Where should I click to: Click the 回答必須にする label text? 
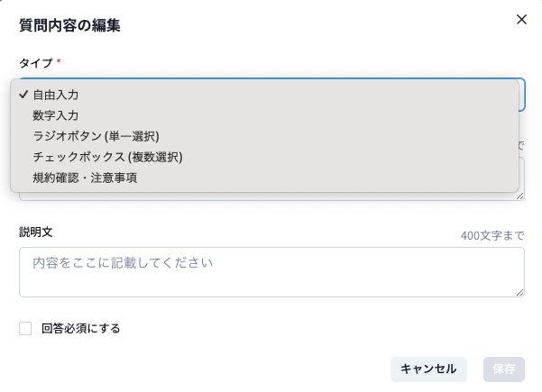click(81, 328)
